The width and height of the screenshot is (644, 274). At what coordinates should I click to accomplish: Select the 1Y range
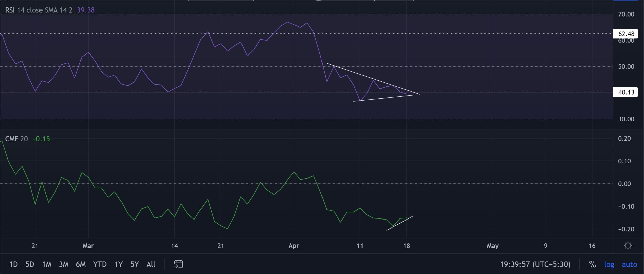(118, 264)
